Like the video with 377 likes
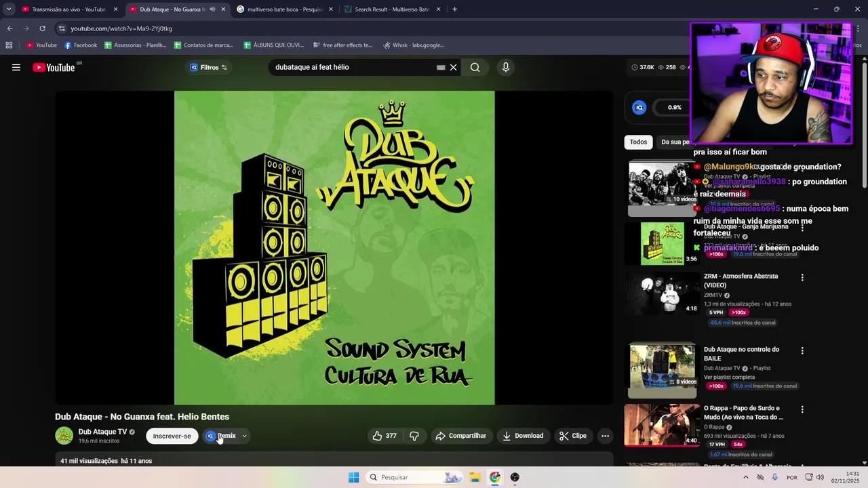Image resolution: width=868 pixels, height=488 pixels. click(384, 436)
